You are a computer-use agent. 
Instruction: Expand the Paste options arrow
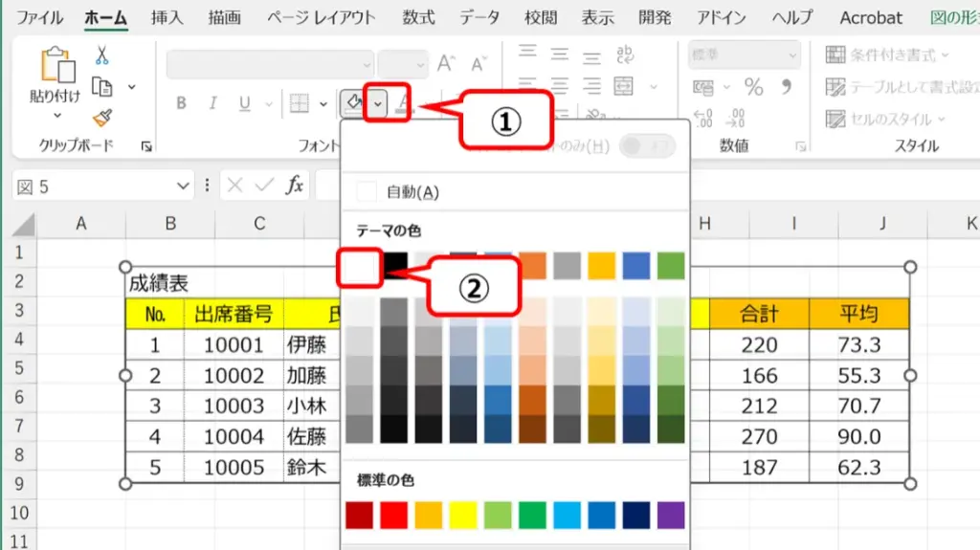pyautogui.click(x=56, y=117)
